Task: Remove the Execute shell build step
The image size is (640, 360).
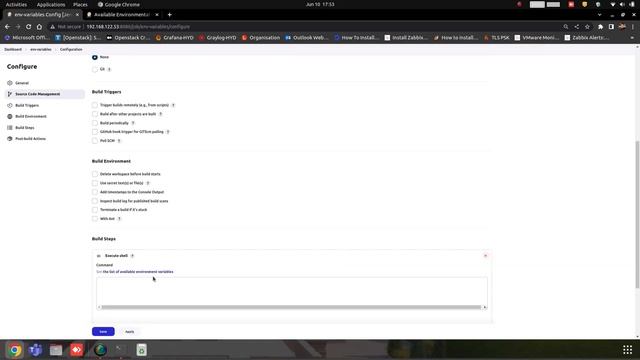Action: (485, 256)
